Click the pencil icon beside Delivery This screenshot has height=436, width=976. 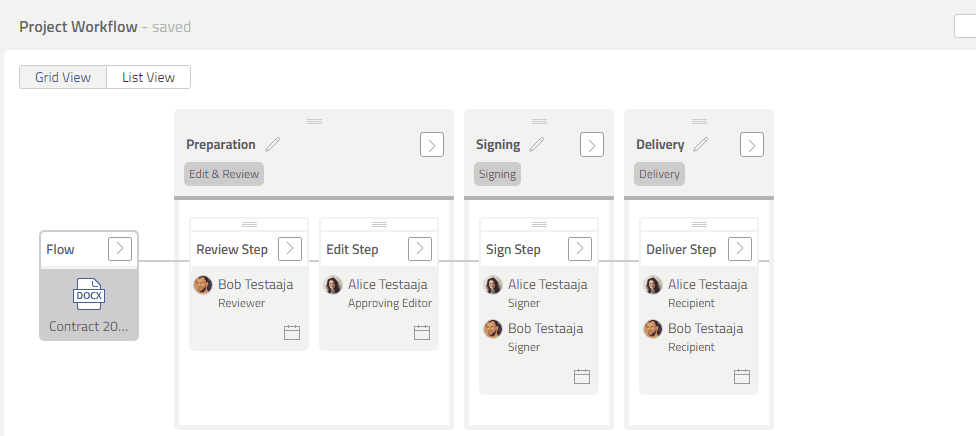(701, 144)
